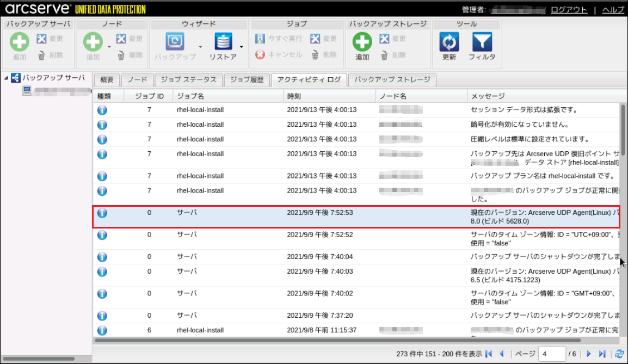Click the message containing 6.5 (ビルド 4175.1223)

(x=545, y=275)
